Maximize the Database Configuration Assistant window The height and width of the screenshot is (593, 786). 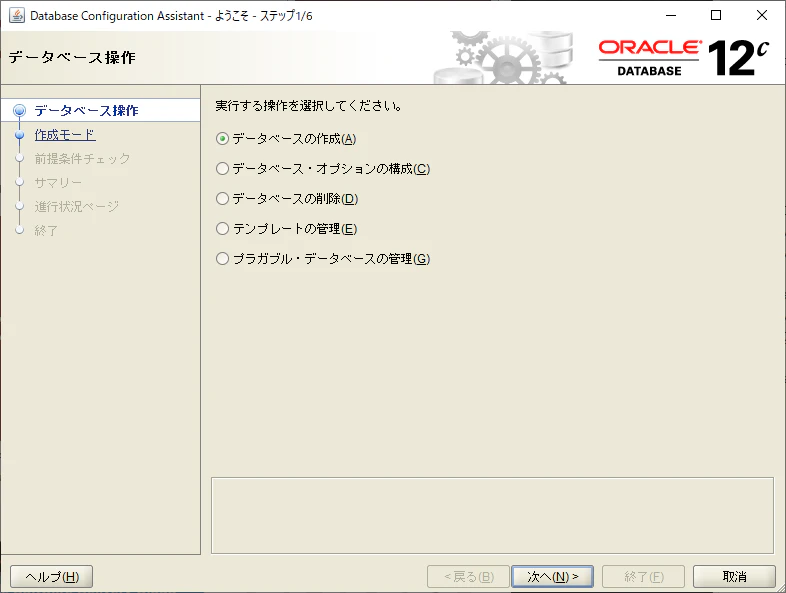coord(716,16)
